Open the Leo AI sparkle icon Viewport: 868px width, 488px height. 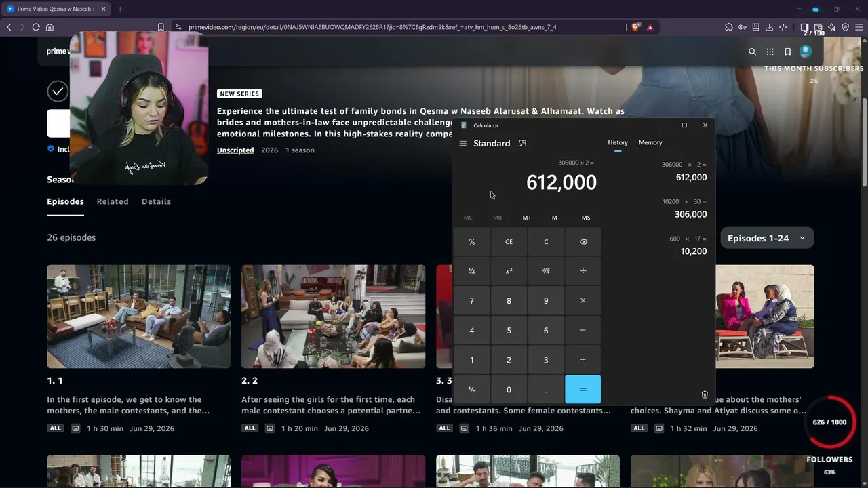click(832, 27)
